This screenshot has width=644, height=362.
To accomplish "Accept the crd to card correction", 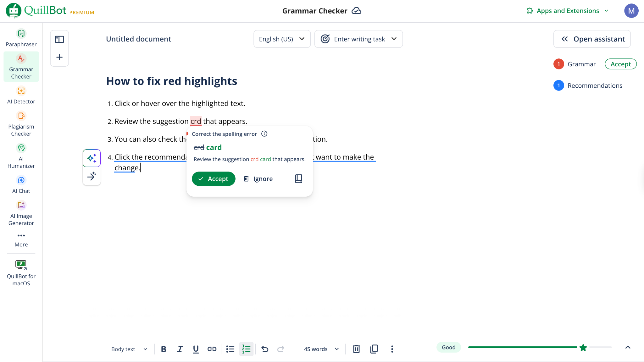I will [214, 178].
